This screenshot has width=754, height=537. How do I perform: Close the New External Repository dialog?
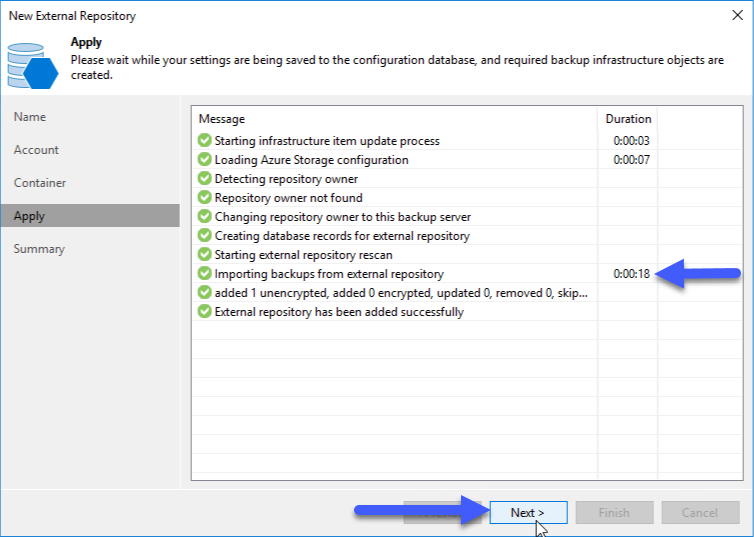[x=737, y=15]
